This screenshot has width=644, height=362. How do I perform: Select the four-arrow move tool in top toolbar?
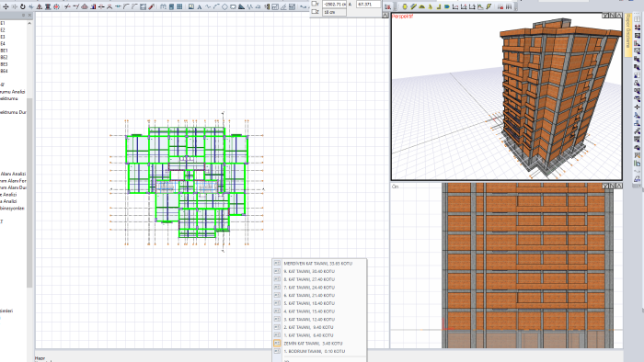point(6,7)
